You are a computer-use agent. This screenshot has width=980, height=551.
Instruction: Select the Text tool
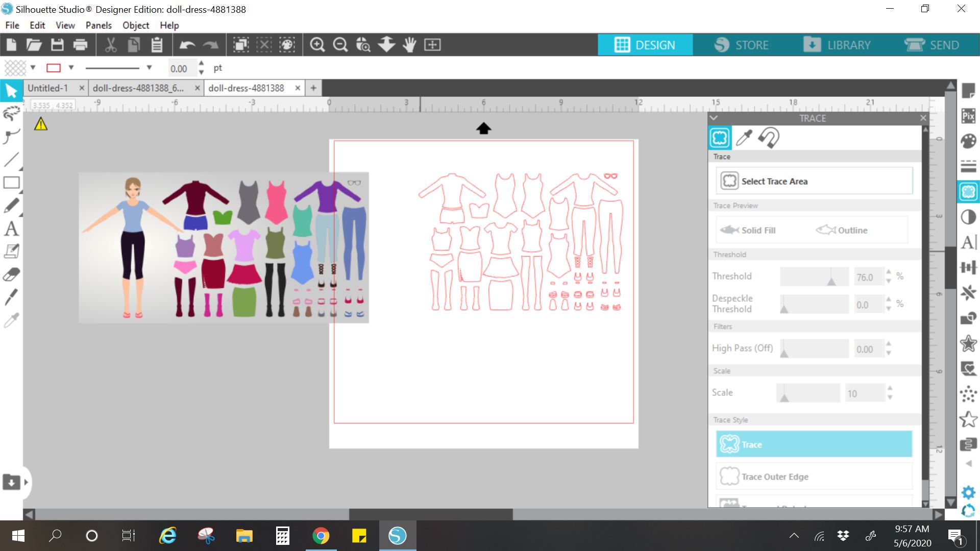11,229
